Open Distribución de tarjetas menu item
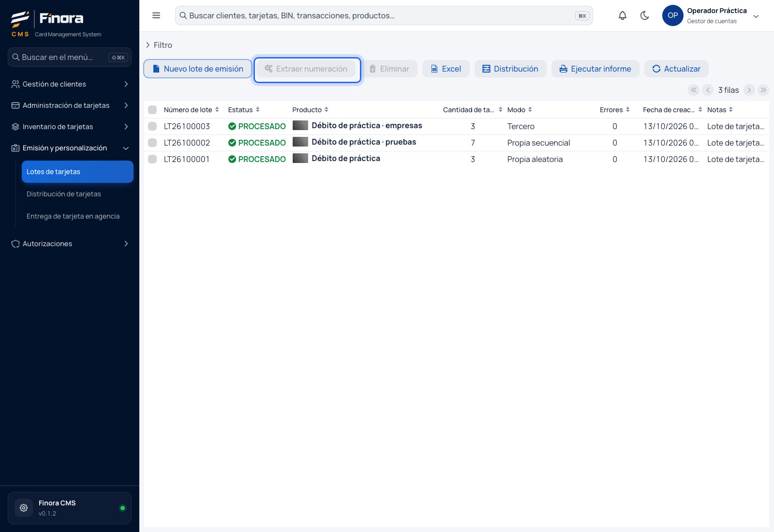774x532 pixels. pyautogui.click(x=77, y=194)
